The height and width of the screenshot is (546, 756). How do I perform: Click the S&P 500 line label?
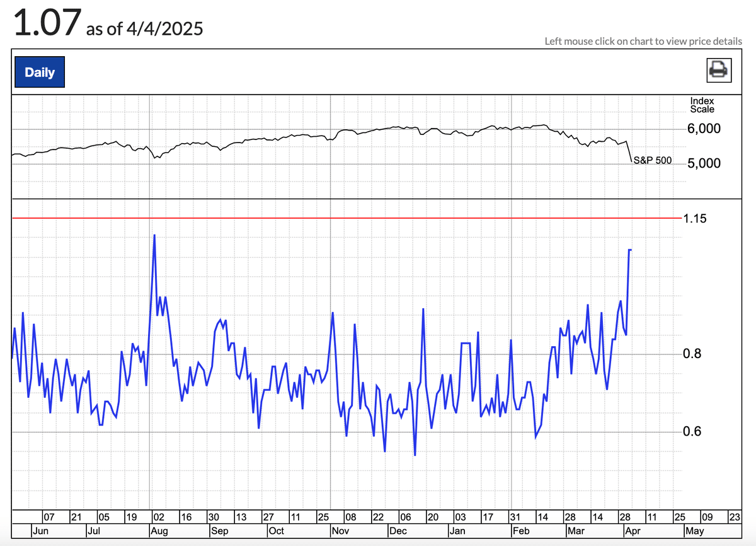(x=652, y=161)
